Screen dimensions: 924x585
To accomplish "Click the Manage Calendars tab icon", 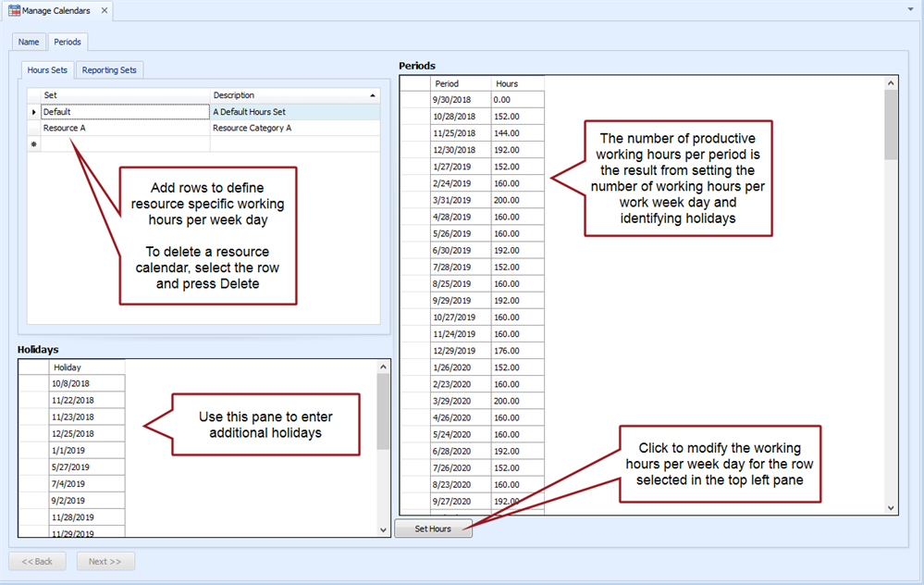I will [x=14, y=11].
